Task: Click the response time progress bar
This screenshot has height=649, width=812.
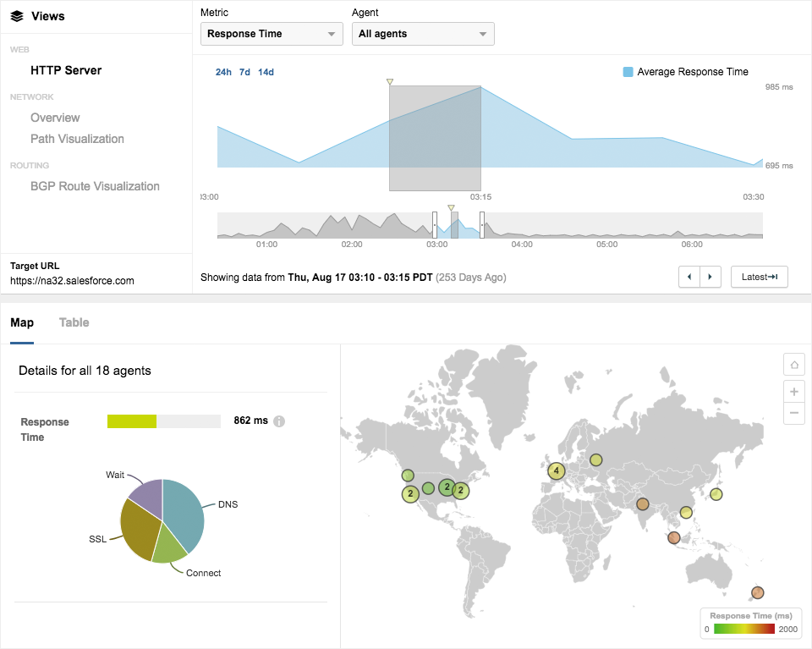Action: coord(163,421)
